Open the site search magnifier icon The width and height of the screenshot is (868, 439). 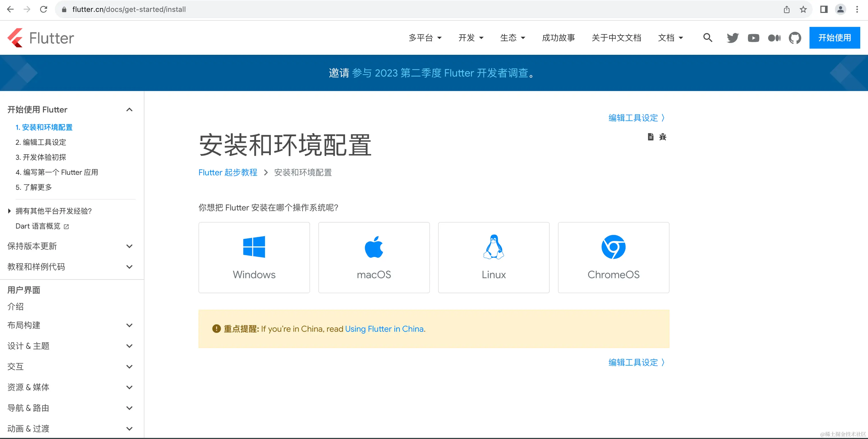pos(708,38)
